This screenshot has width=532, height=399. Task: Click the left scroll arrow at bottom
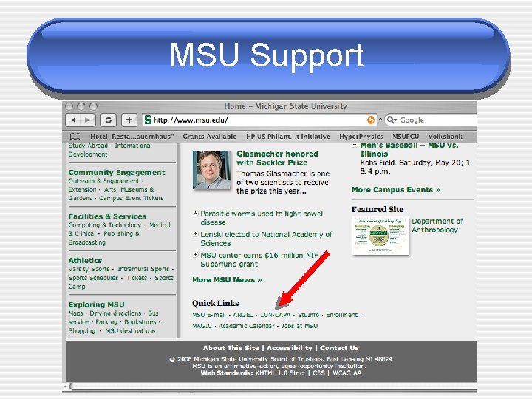click(x=65, y=386)
